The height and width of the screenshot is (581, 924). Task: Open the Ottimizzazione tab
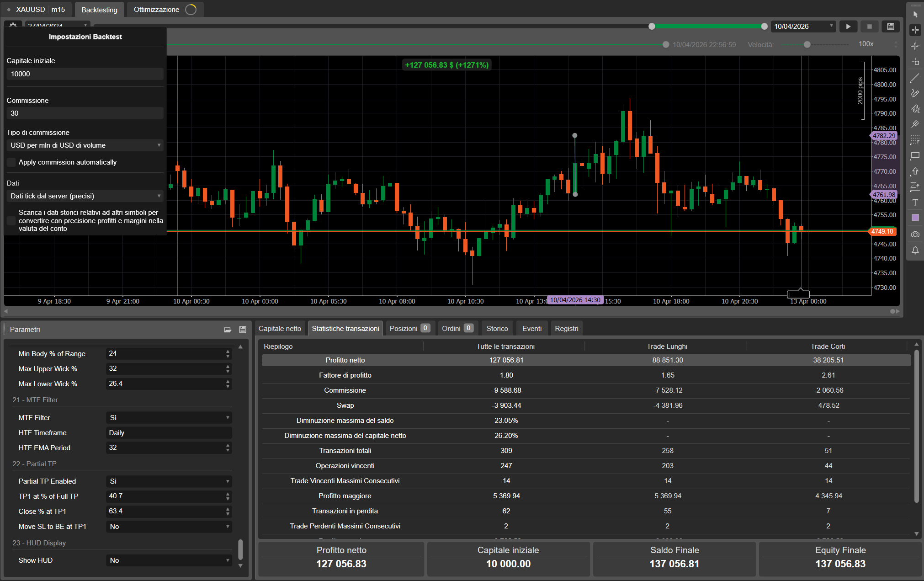156,9
